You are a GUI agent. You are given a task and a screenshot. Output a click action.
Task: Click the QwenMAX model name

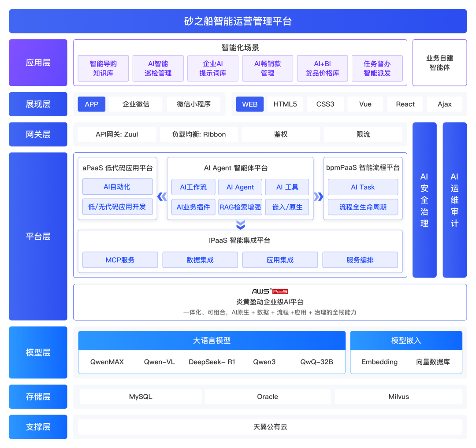pyautogui.click(x=107, y=362)
